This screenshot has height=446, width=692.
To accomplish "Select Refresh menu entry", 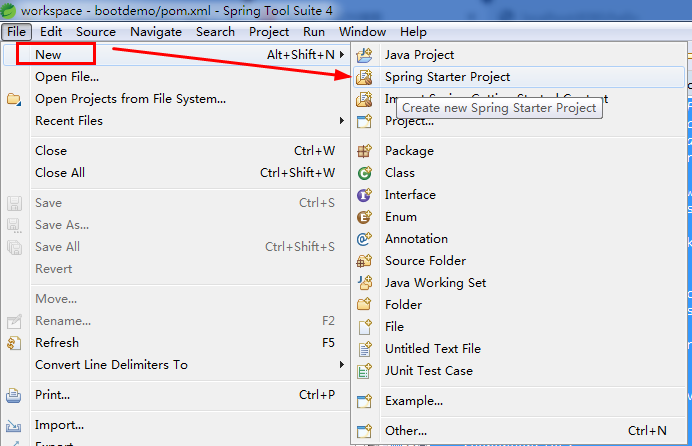I will pyautogui.click(x=175, y=343).
